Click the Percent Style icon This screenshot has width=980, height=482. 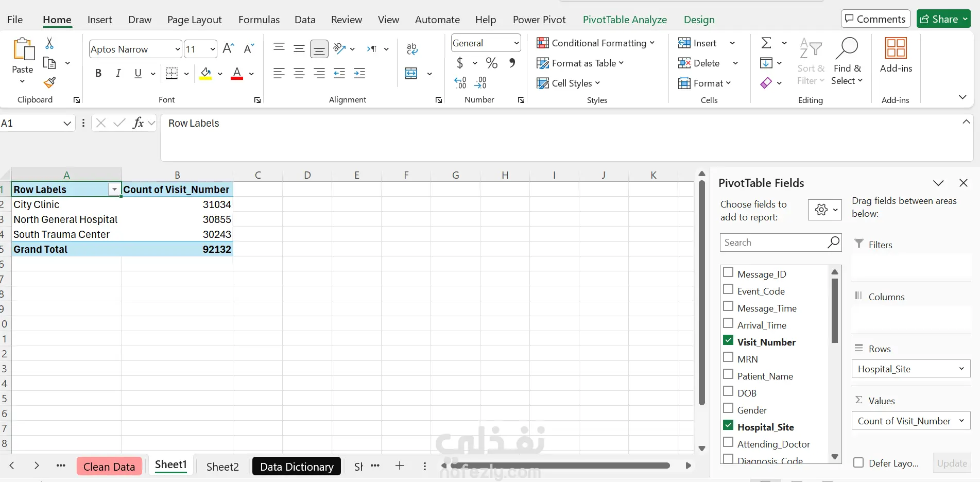(492, 63)
